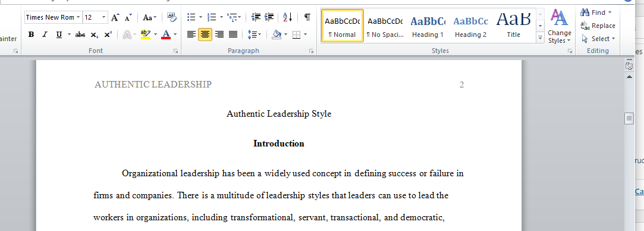Apply the Heading 2 style

[471, 26]
